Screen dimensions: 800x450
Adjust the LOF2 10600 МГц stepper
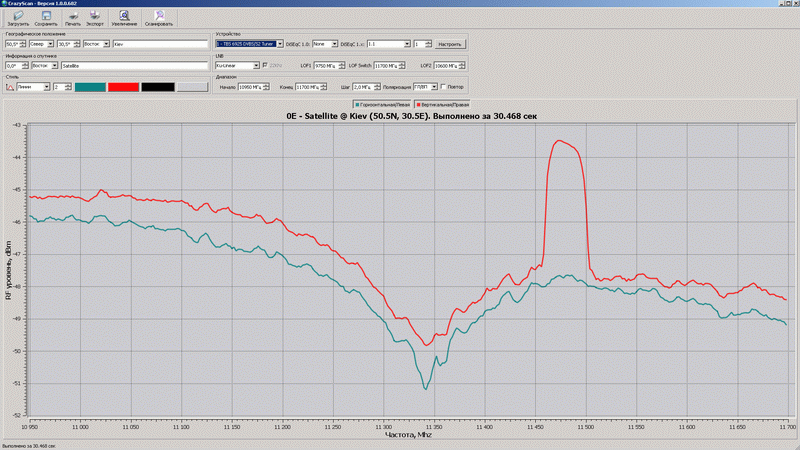tap(462, 66)
